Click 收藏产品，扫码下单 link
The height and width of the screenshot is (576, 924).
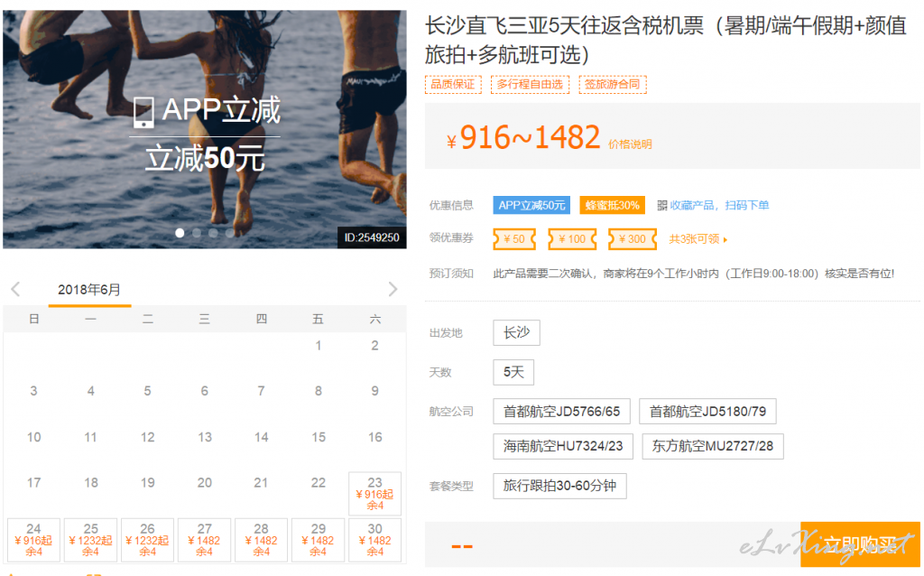click(x=719, y=205)
